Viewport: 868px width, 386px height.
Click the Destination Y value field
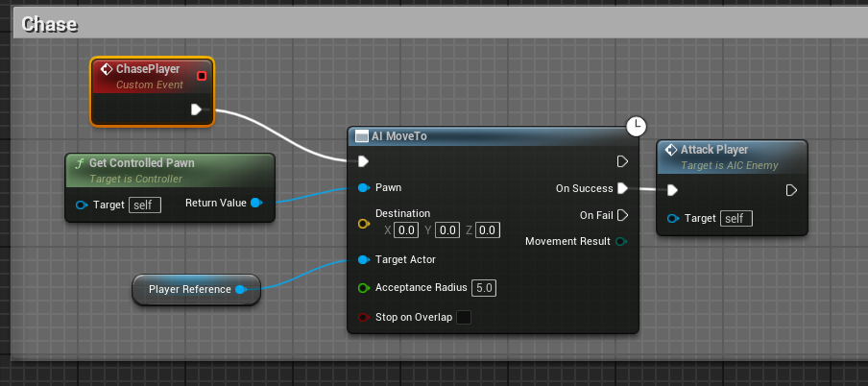[x=447, y=230]
